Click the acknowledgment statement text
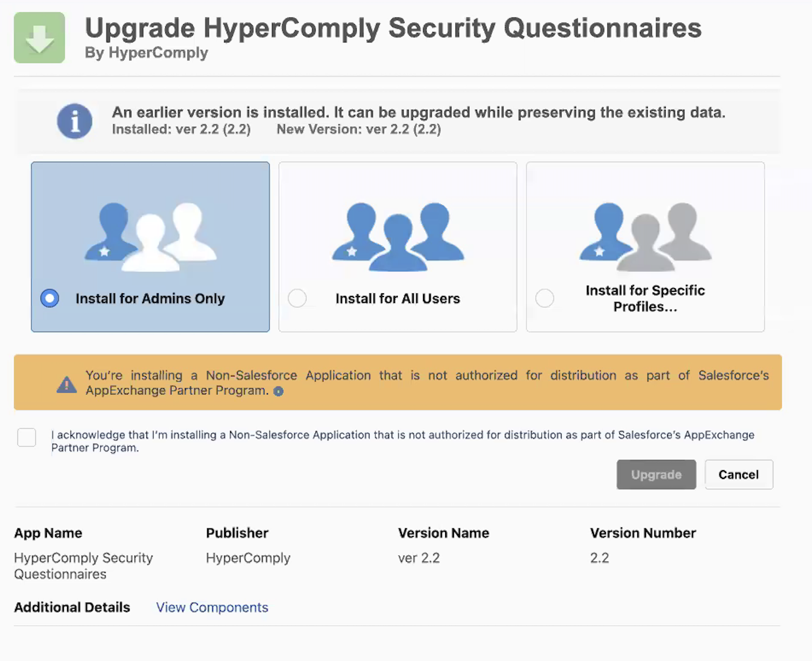 tap(402, 441)
